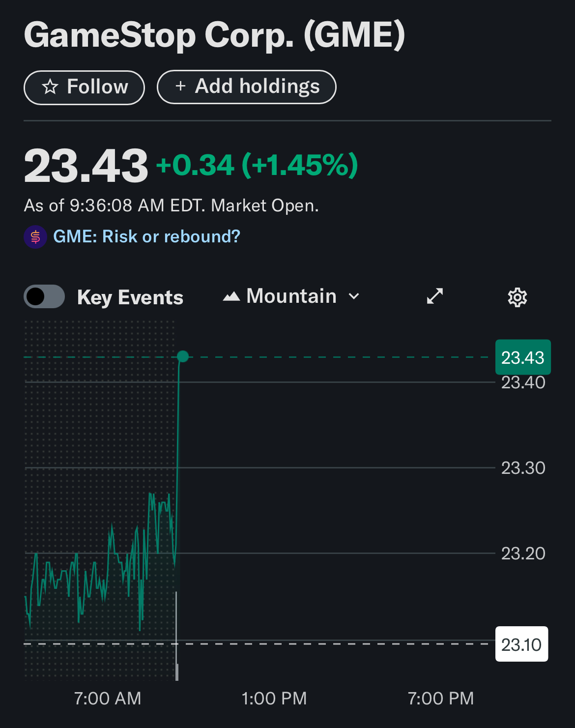Image resolution: width=575 pixels, height=728 pixels.
Task: Expand the chart to full screen
Action: (435, 296)
